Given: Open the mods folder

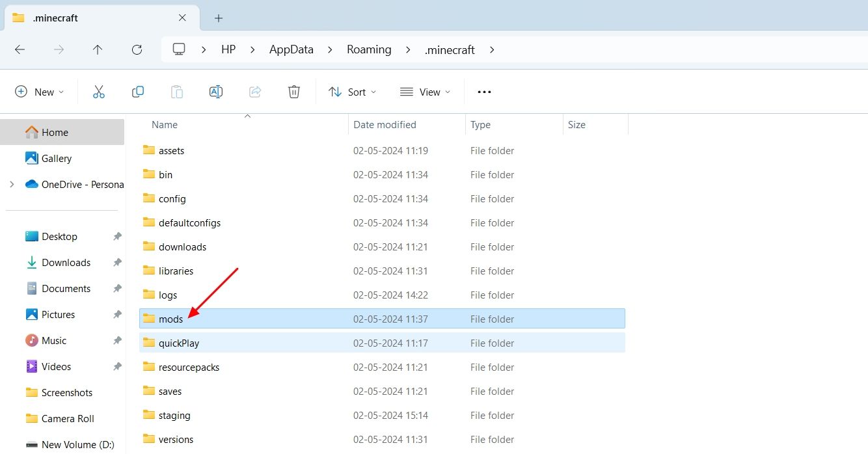Looking at the screenshot, I should click(x=171, y=319).
